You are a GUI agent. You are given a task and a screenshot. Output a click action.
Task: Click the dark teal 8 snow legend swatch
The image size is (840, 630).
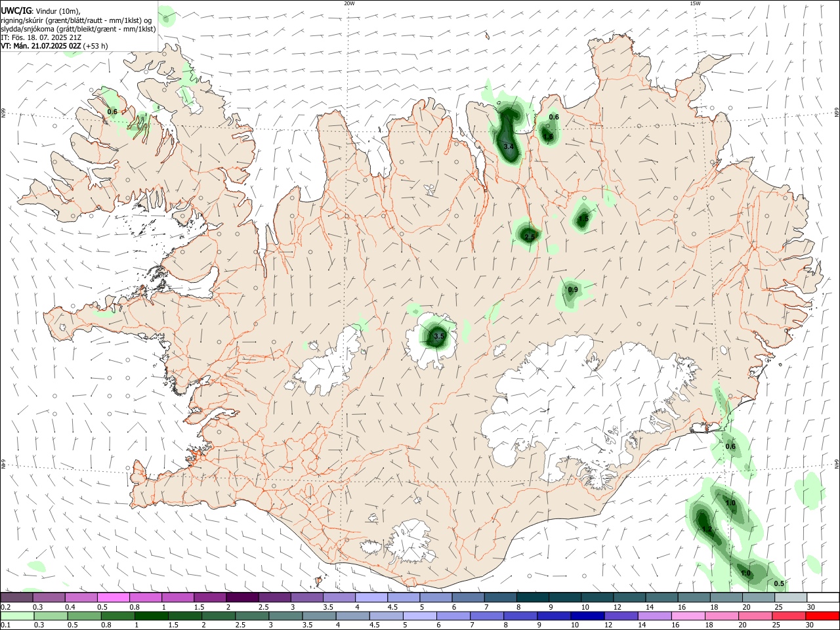(x=533, y=597)
